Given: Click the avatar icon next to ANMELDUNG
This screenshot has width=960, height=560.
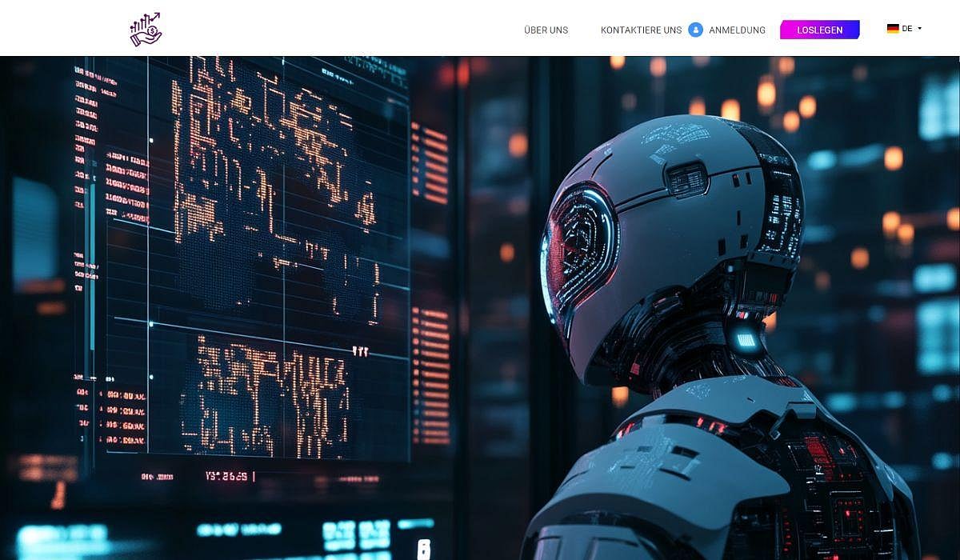Looking at the screenshot, I should pyautogui.click(x=696, y=30).
